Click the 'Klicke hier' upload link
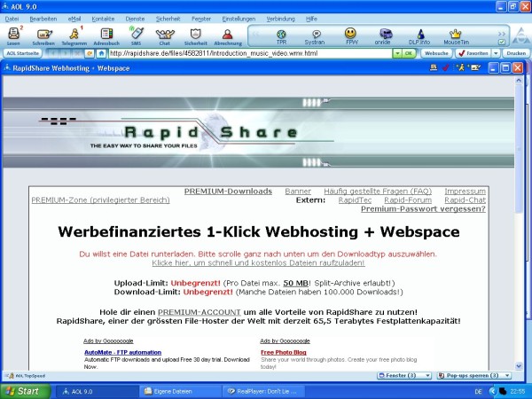 pyautogui.click(x=258, y=263)
